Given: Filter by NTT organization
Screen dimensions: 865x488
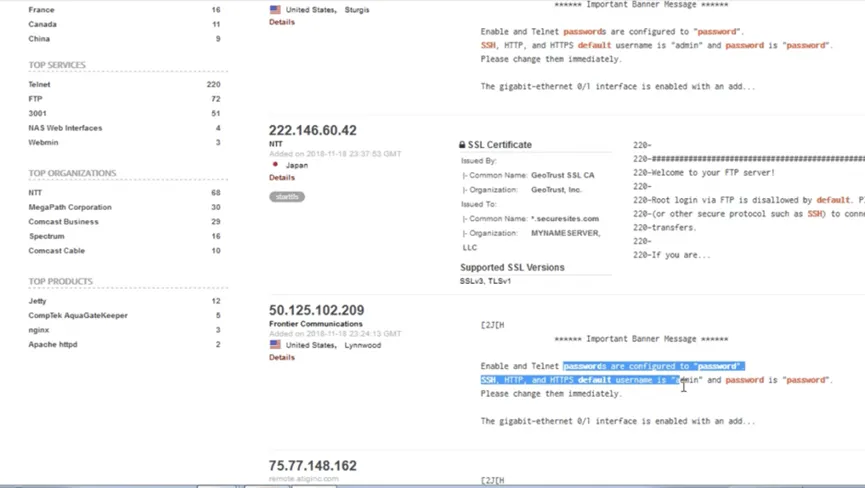Looking at the screenshot, I should point(35,192).
